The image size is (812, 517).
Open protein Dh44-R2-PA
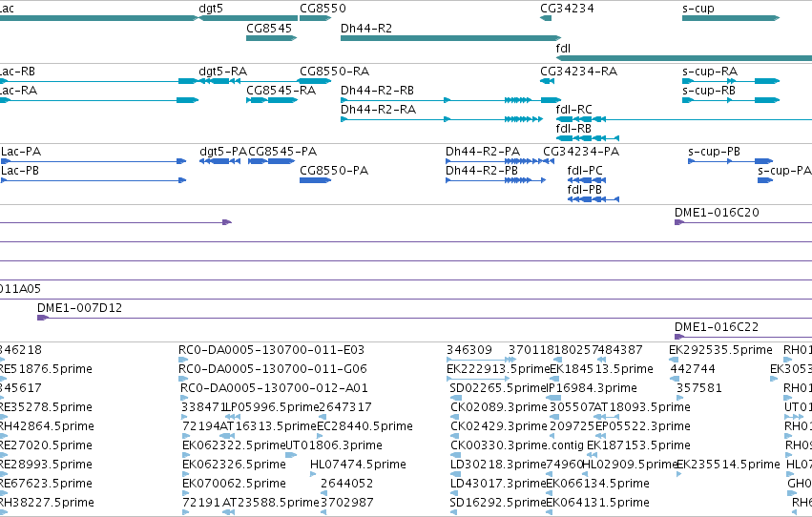(483, 152)
